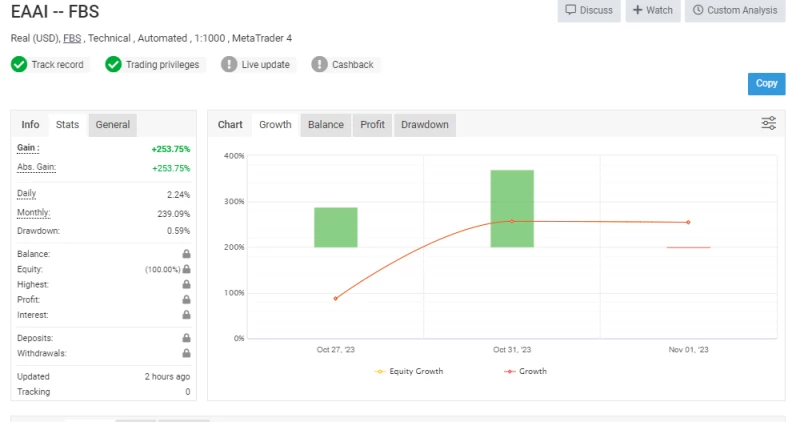
Task: Click the lock icon next to Deposits
Action: 186,338
